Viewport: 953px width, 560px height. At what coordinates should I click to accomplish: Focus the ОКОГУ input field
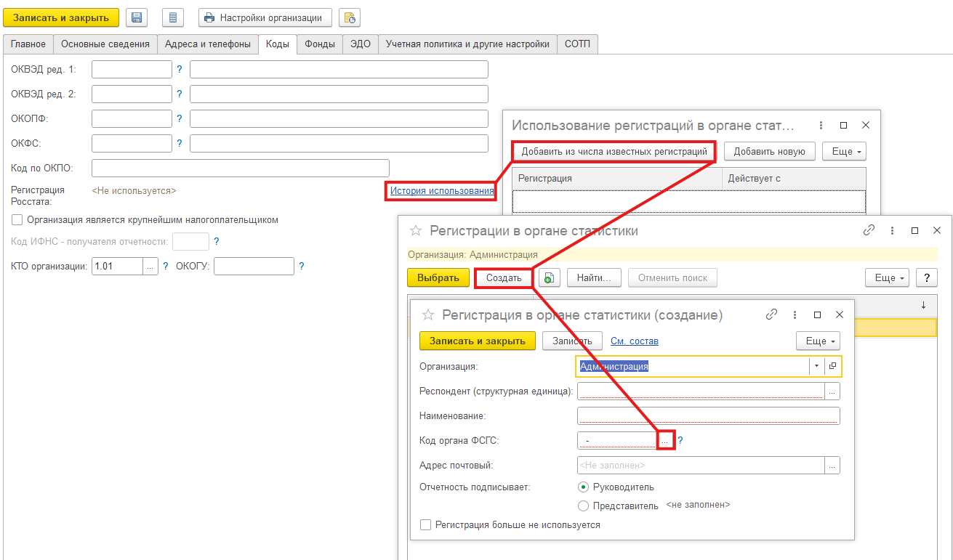point(254,267)
